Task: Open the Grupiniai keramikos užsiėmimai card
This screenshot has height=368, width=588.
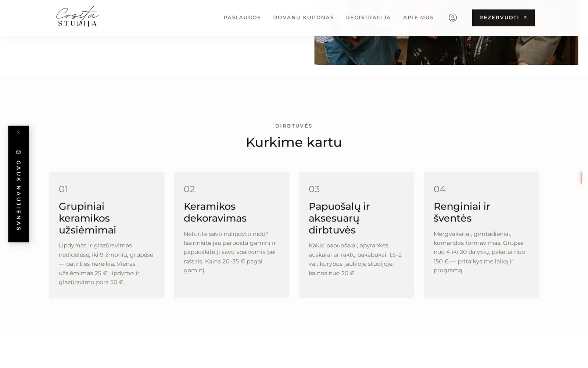Action: (x=107, y=235)
